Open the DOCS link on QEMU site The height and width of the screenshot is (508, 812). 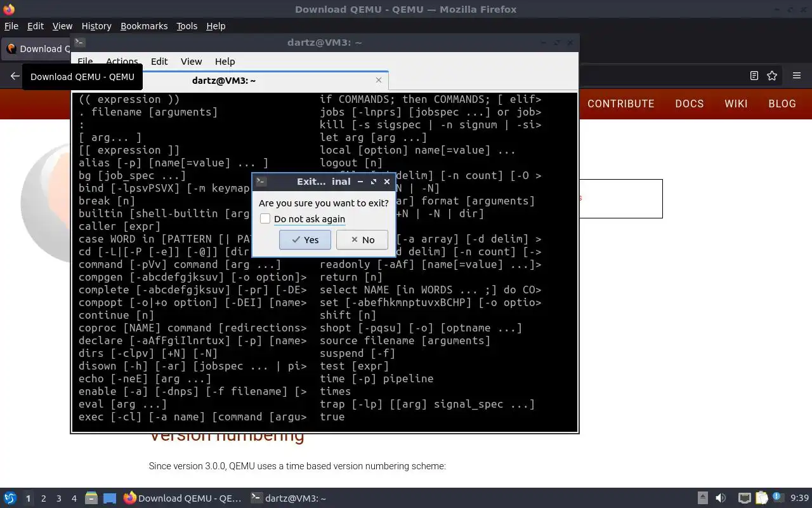[x=690, y=104]
